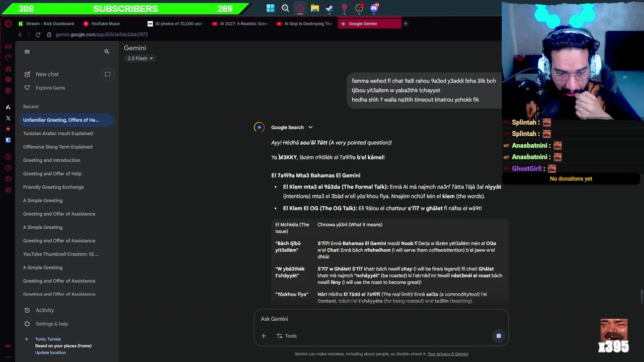Viewport: 644px width, 362px height.
Task: Open GX Corner gamepad sidebar icon
Action: click(x=8, y=46)
